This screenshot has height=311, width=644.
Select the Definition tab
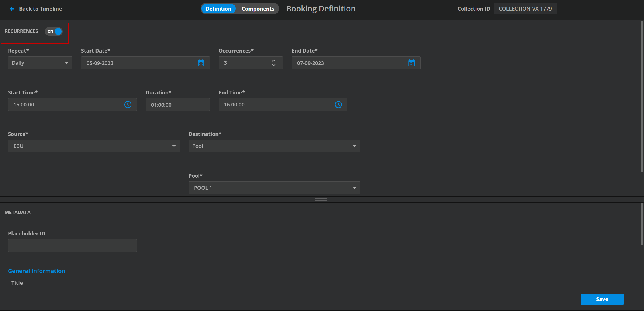[x=218, y=9]
